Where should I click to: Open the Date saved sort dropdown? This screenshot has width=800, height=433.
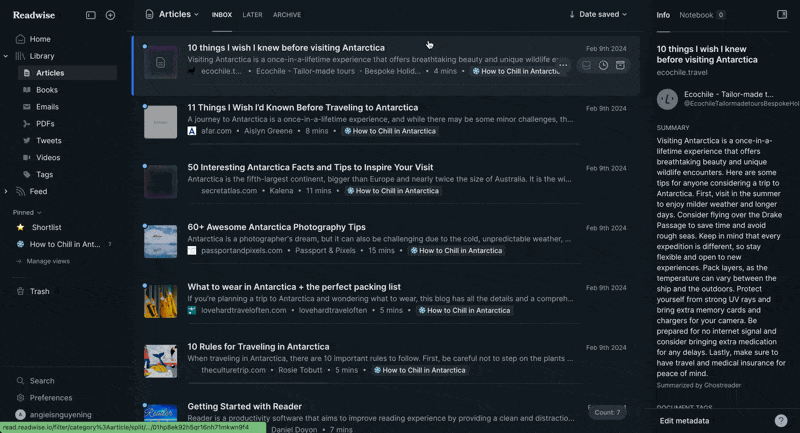pos(603,14)
